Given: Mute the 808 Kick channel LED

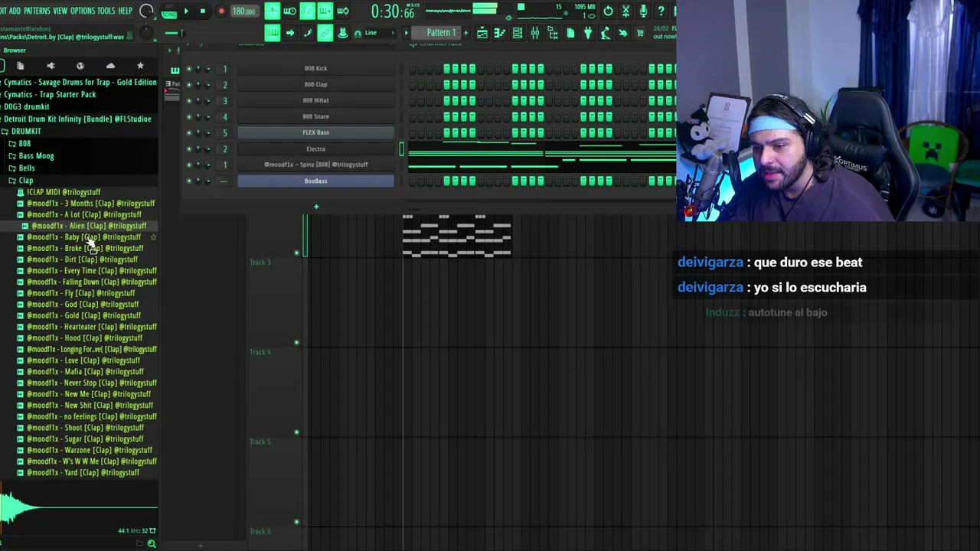Looking at the screenshot, I should 189,69.
